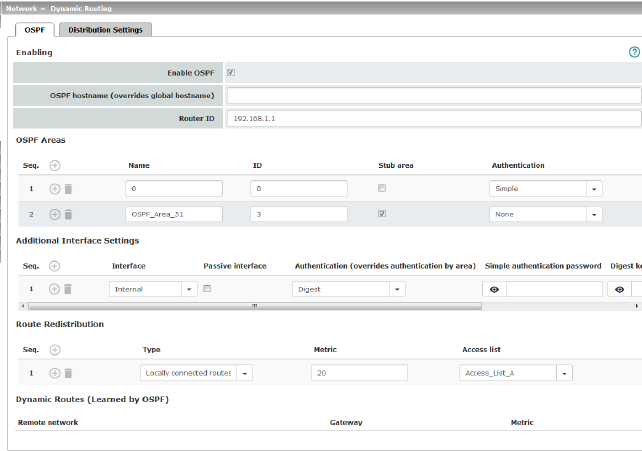Click Network in the breadcrumb
642x451 pixels.
(x=22, y=8)
